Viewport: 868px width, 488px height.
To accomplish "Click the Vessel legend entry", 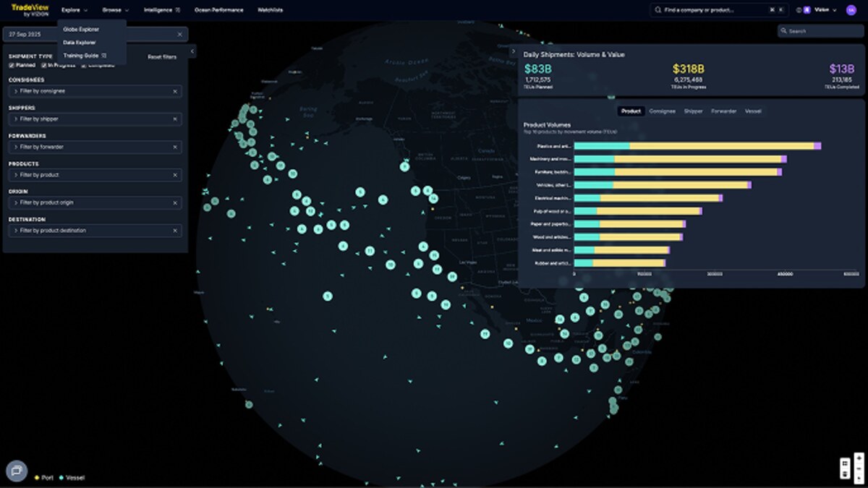I will pyautogui.click(x=71, y=478).
